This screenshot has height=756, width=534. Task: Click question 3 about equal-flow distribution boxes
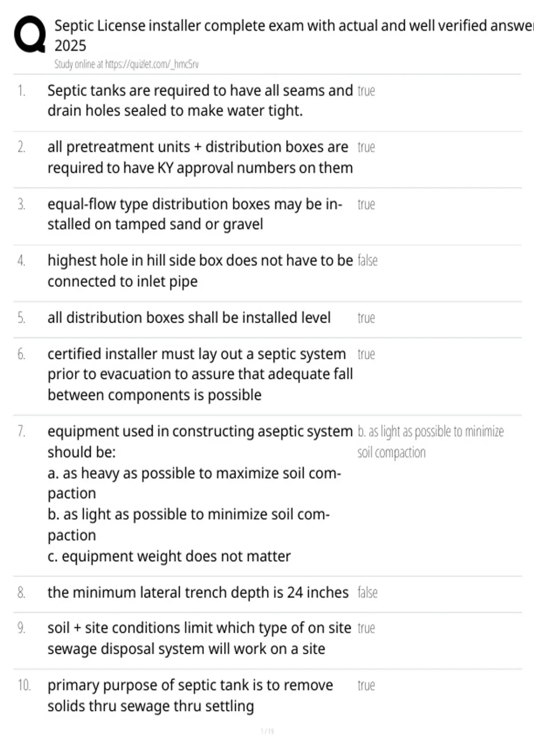pyautogui.click(x=195, y=214)
